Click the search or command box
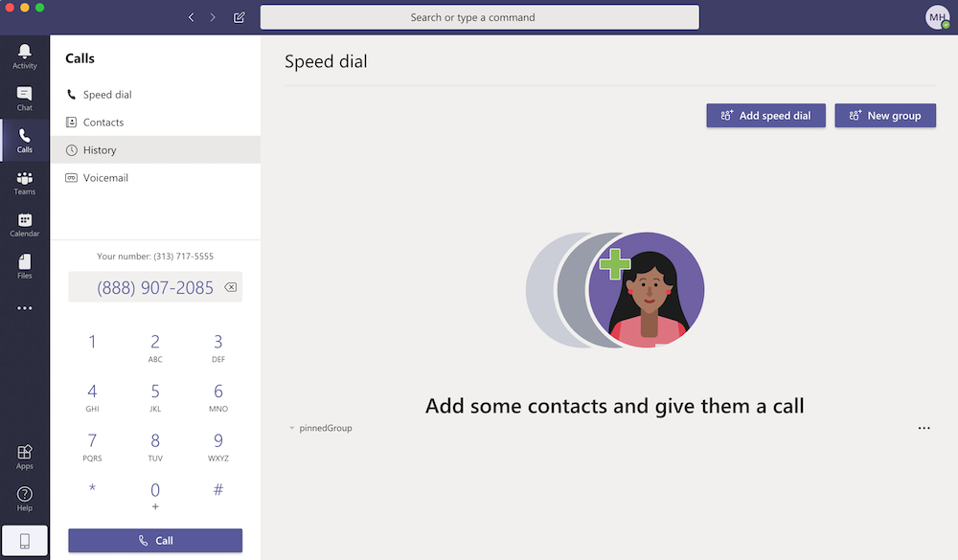The image size is (958, 560). tap(480, 17)
